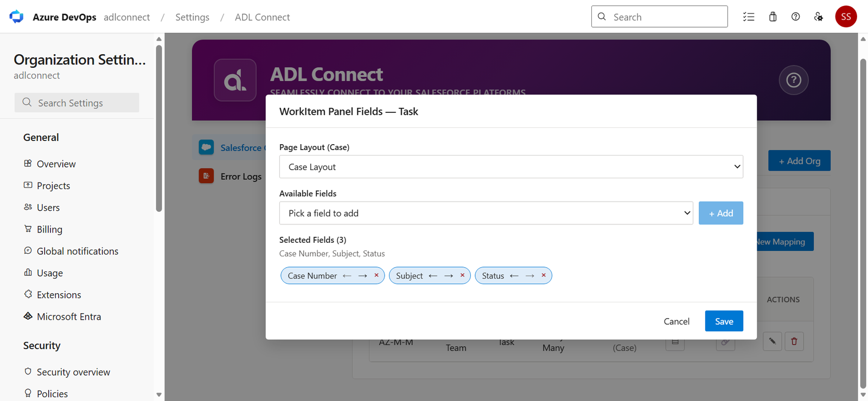868x401 pixels.
Task: Click the sidebar scroll down arrow
Action: pos(159,394)
